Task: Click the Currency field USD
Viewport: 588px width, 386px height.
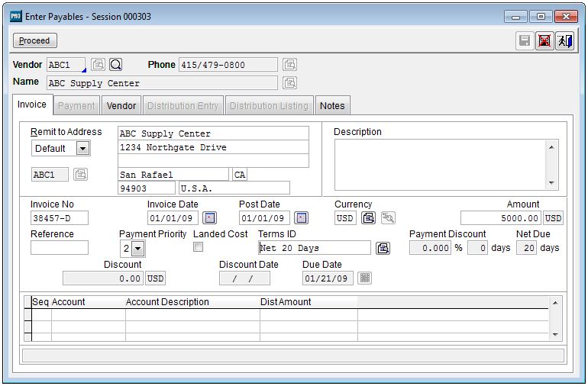Action: coord(345,218)
